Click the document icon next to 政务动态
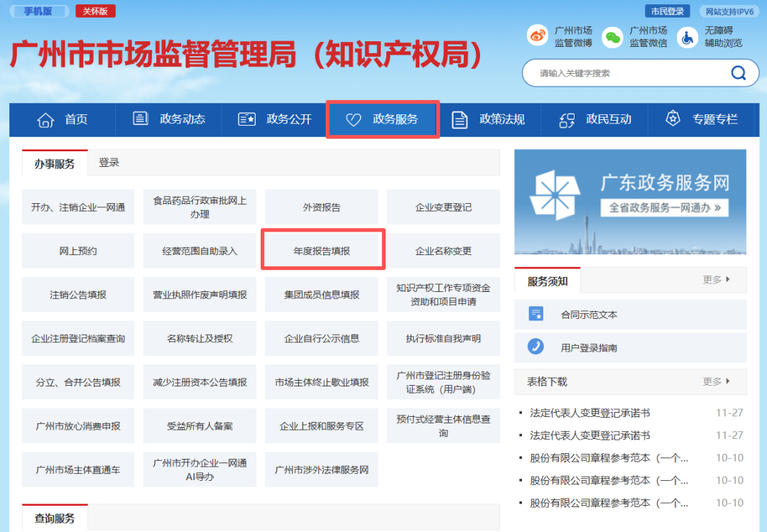The image size is (767, 532). click(141, 119)
